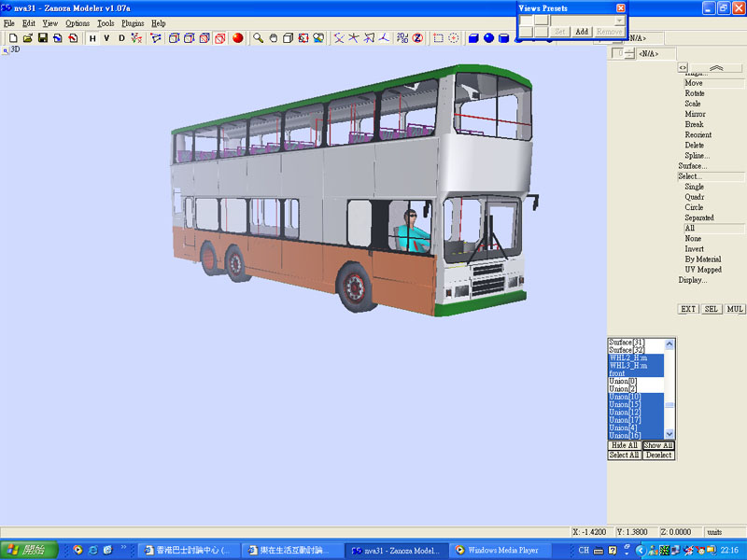
Task: Toggle the H axis button
Action: (x=92, y=38)
